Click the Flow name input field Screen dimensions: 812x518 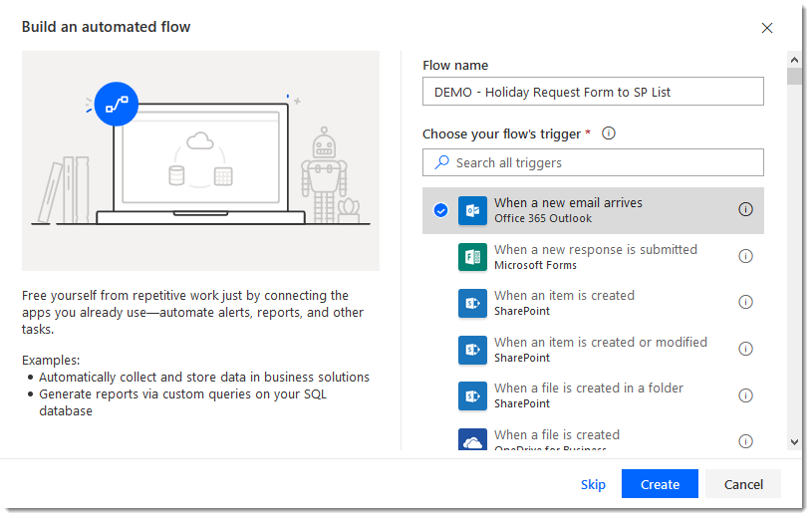593,92
